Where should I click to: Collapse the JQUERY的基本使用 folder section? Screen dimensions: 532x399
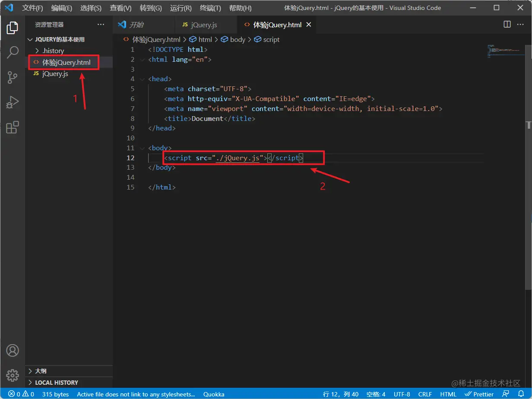tap(69, 39)
